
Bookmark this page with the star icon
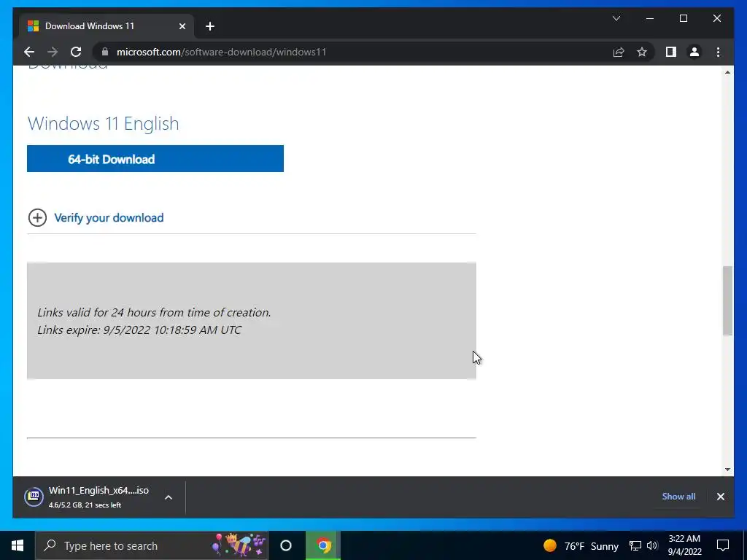click(x=642, y=52)
